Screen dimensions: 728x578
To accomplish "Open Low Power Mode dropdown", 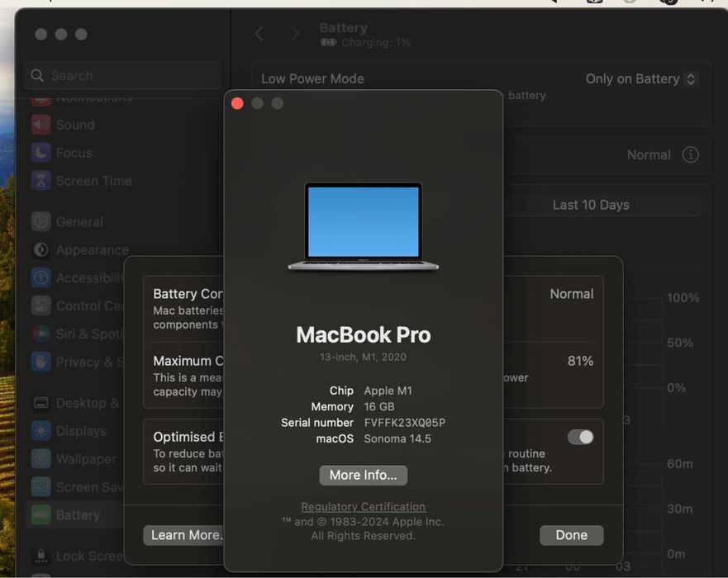I will click(641, 79).
